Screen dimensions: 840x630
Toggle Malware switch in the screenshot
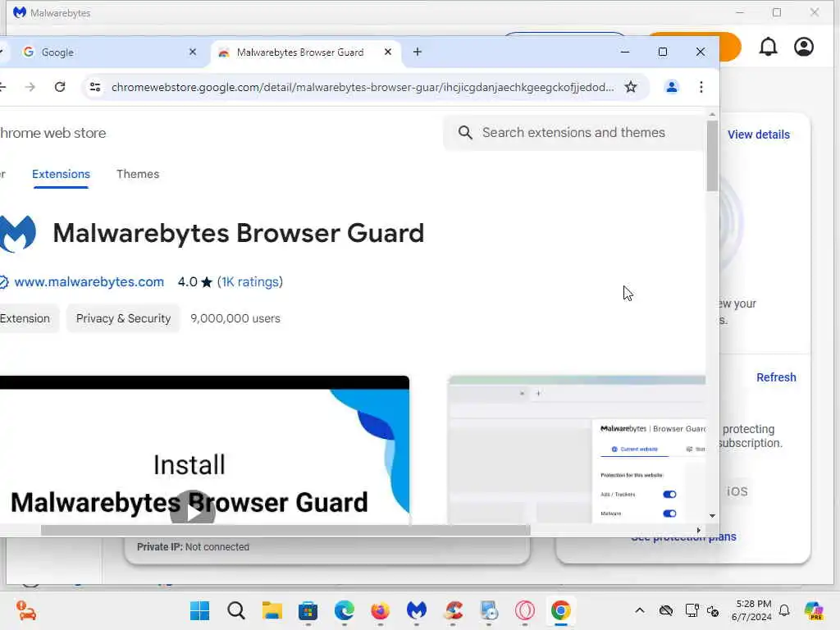click(x=669, y=514)
